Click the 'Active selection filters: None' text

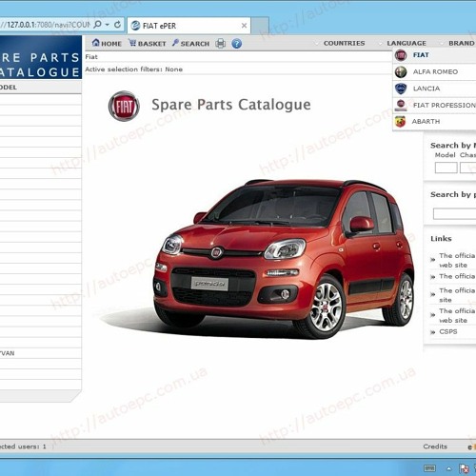(133, 69)
